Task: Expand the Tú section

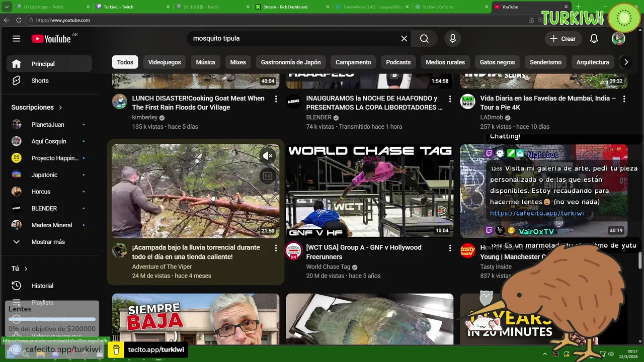Action: pos(20,268)
